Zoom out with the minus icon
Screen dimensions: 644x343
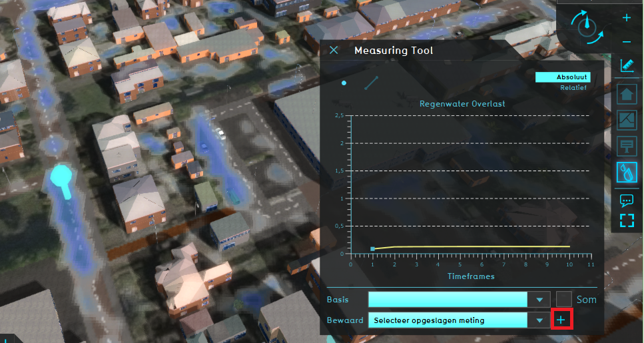626,42
